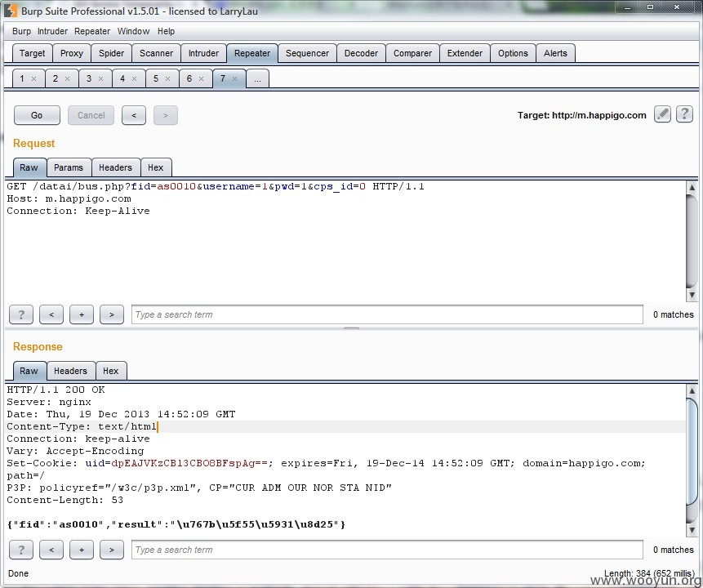This screenshot has width=703, height=588.
Task: Click the response search term field
Action: coord(387,550)
